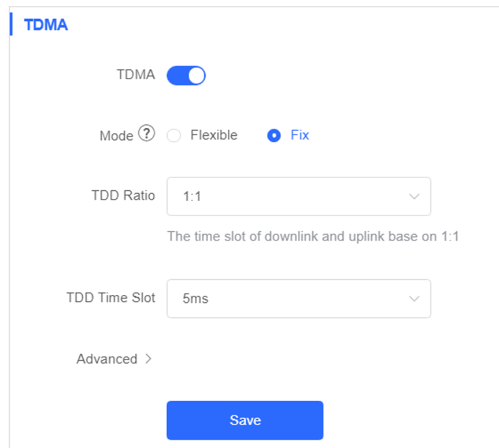Screen dimensions: 499x448
Task: Save the TDMA configuration
Action: [x=245, y=420]
